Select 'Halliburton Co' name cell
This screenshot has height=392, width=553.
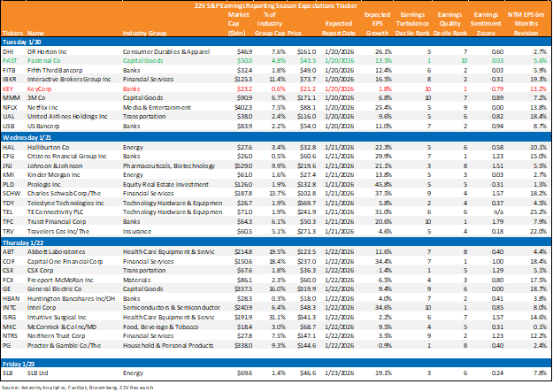tap(49, 147)
